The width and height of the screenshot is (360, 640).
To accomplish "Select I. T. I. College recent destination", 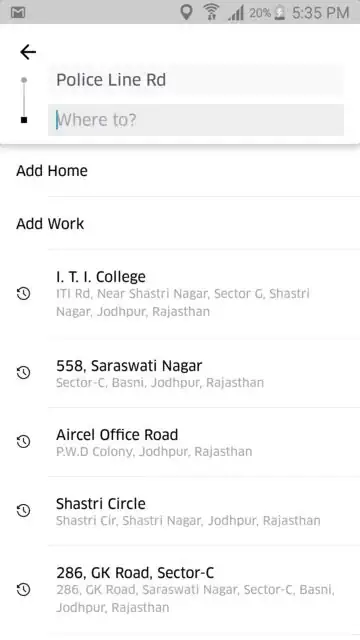I will point(180,294).
